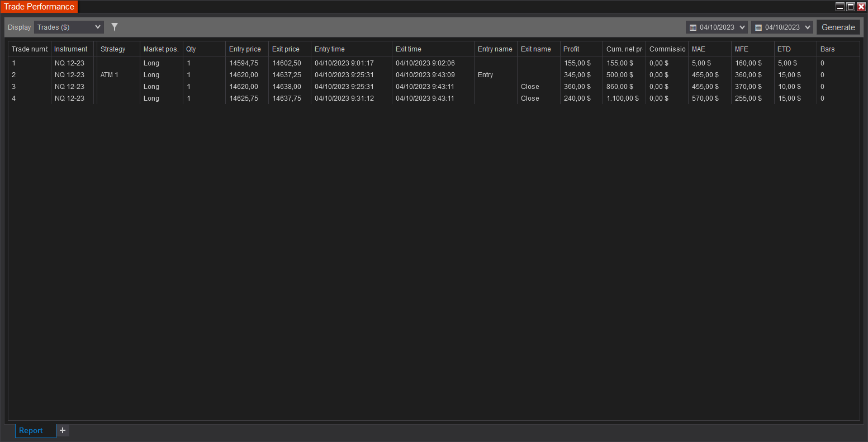Click exit price 14602,50
Screen dimensions: 868x442
click(x=287, y=63)
